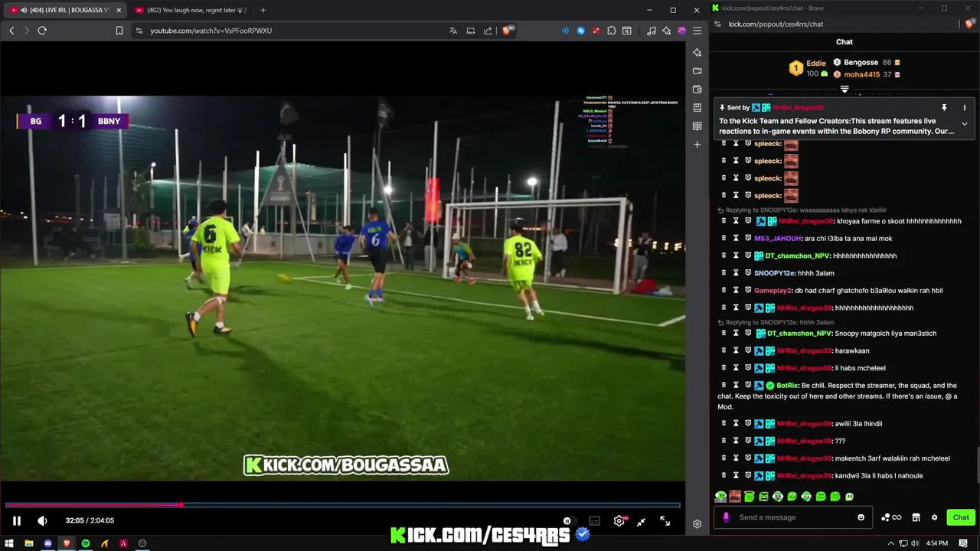The image size is (980, 551).
Task: Go forward in Brave browser
Action: 26,31
